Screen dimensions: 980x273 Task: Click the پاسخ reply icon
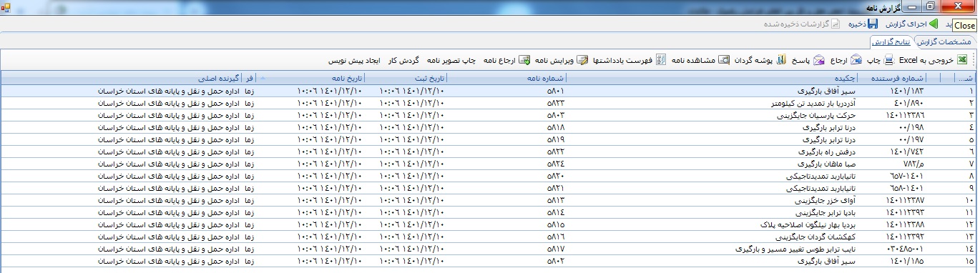tap(819, 60)
